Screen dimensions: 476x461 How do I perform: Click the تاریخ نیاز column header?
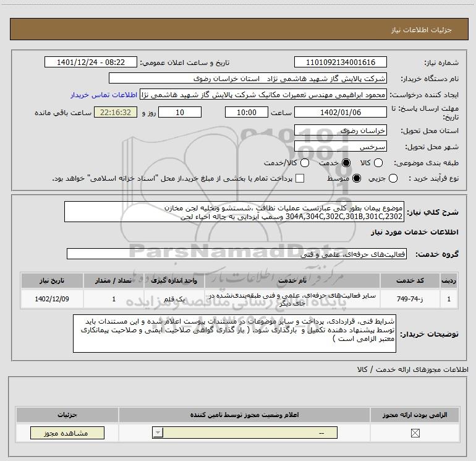pyautogui.click(x=52, y=280)
